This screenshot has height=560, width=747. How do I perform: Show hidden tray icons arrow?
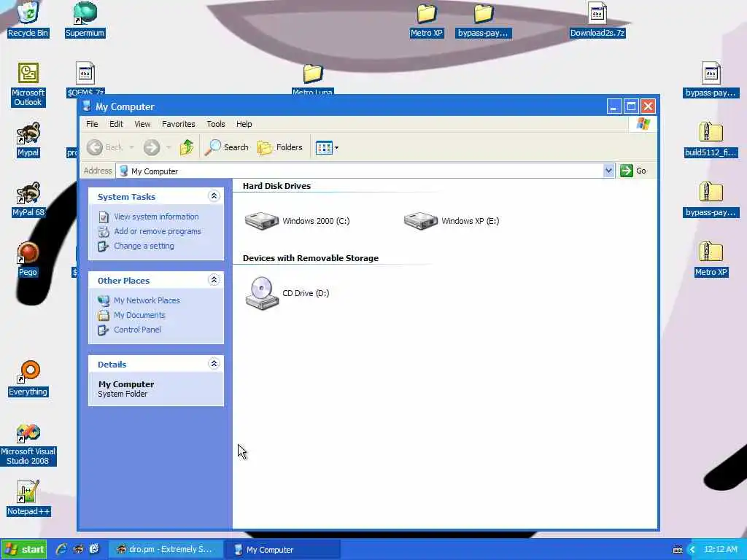pos(692,550)
